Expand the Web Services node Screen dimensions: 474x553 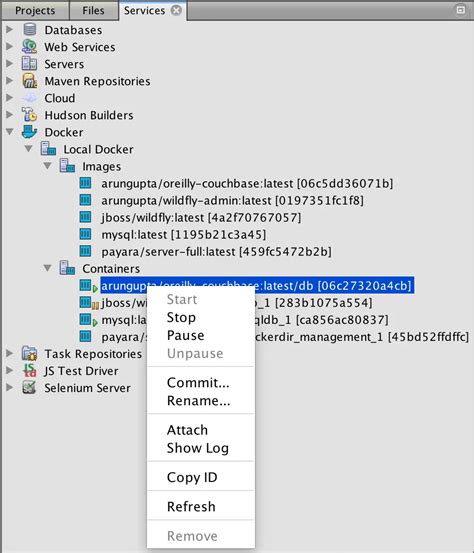(x=10, y=46)
